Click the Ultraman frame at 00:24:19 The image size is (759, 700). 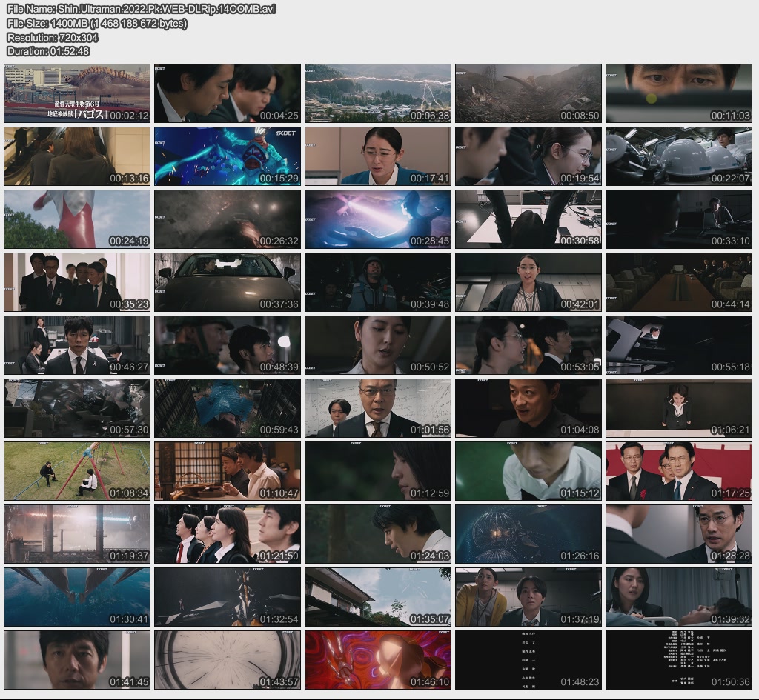click(x=77, y=219)
